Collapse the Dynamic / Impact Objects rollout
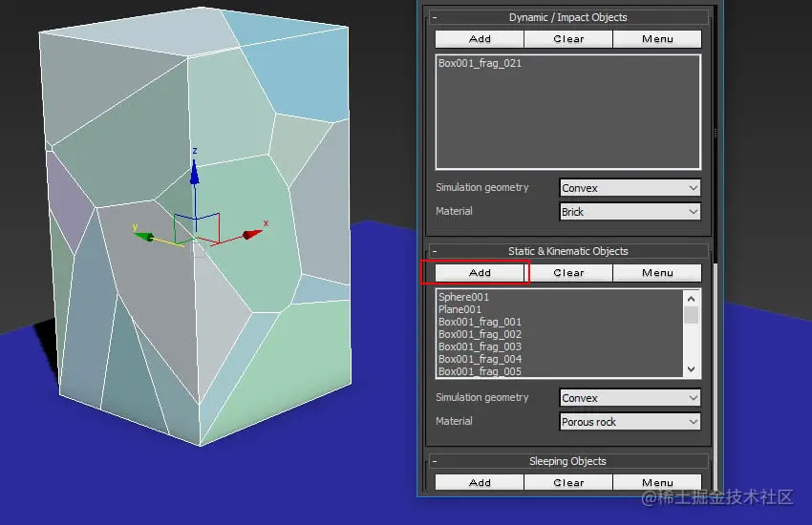The image size is (812, 525). pyautogui.click(x=435, y=17)
